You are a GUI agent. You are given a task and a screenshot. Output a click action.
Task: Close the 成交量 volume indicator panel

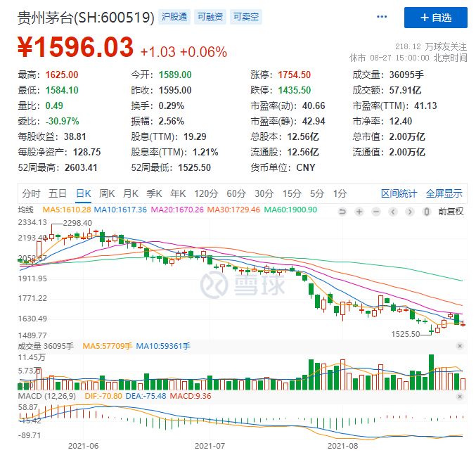point(460,346)
